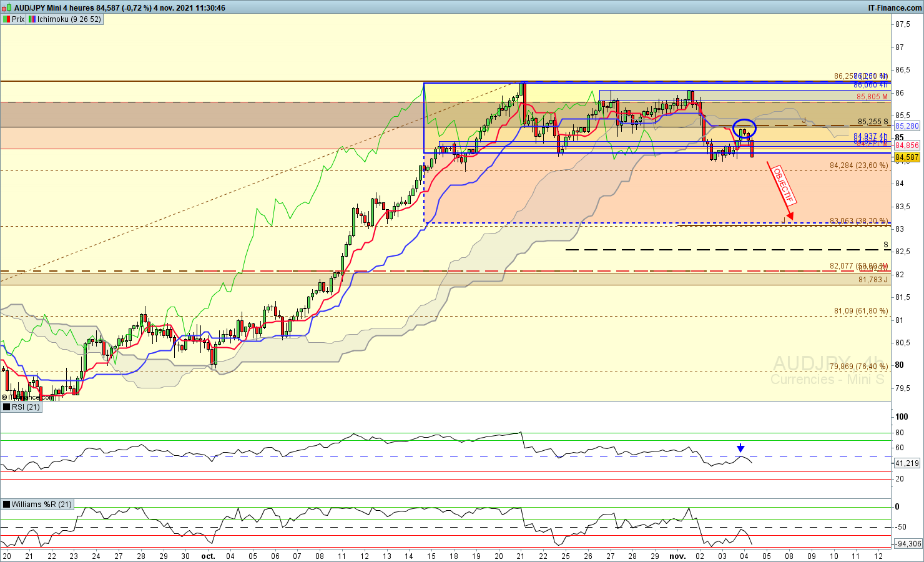Click the blue ellipse annotation on chart
The width and height of the screenshot is (924, 562).
(x=744, y=129)
